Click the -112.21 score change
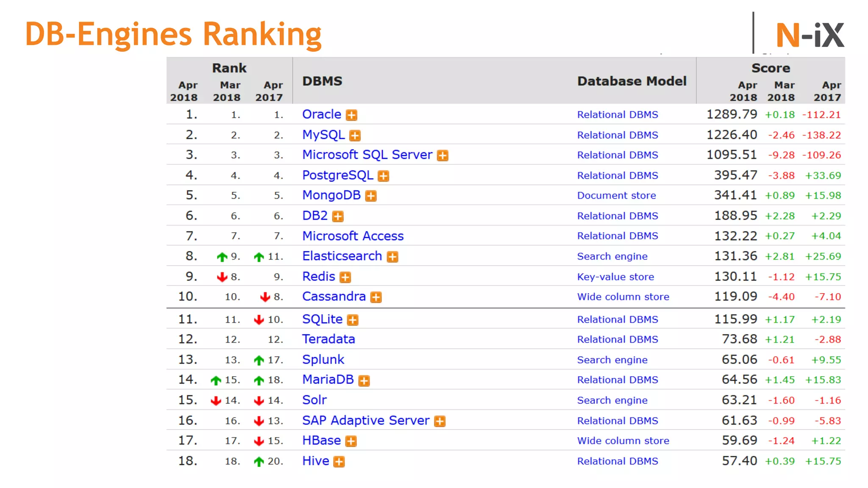This screenshot has height=488, width=868. [x=821, y=115]
